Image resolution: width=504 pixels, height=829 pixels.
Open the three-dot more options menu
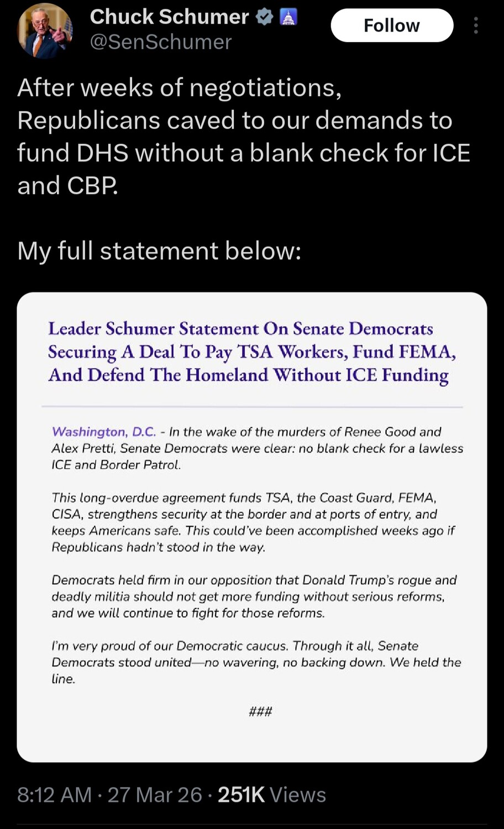476,25
